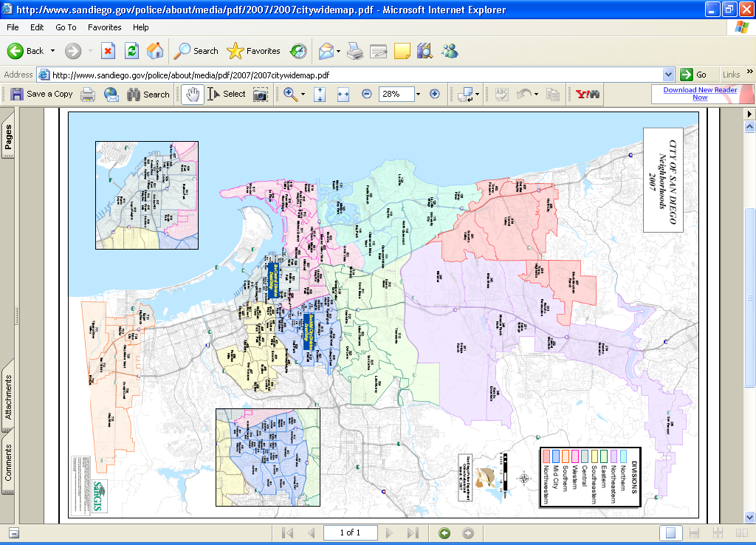Image resolution: width=756 pixels, height=545 pixels.
Task: Go to the IE Home page icon
Action: click(155, 51)
